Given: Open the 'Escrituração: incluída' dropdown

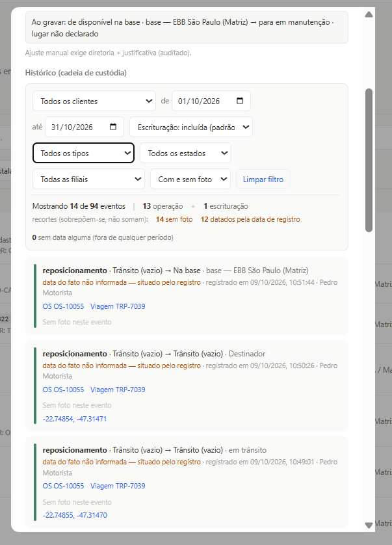Looking at the screenshot, I should (x=190, y=127).
